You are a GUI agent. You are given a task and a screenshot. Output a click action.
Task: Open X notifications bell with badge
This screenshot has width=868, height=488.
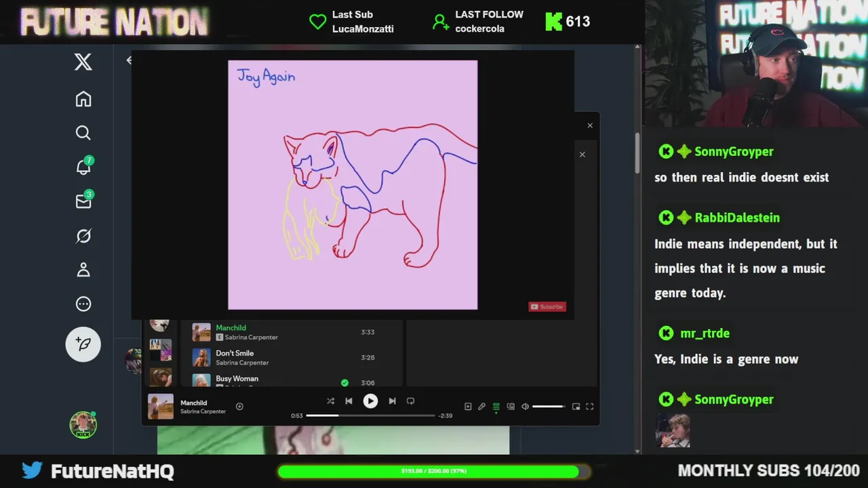pyautogui.click(x=84, y=166)
